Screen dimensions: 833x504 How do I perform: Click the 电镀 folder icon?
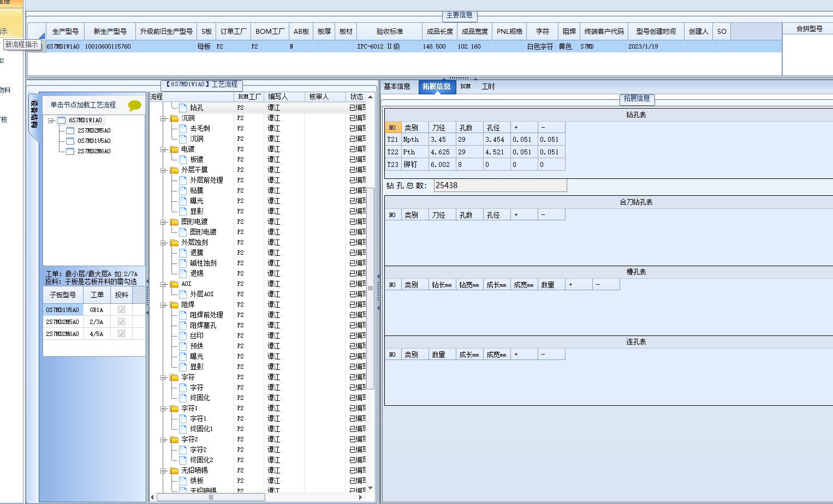click(x=174, y=149)
